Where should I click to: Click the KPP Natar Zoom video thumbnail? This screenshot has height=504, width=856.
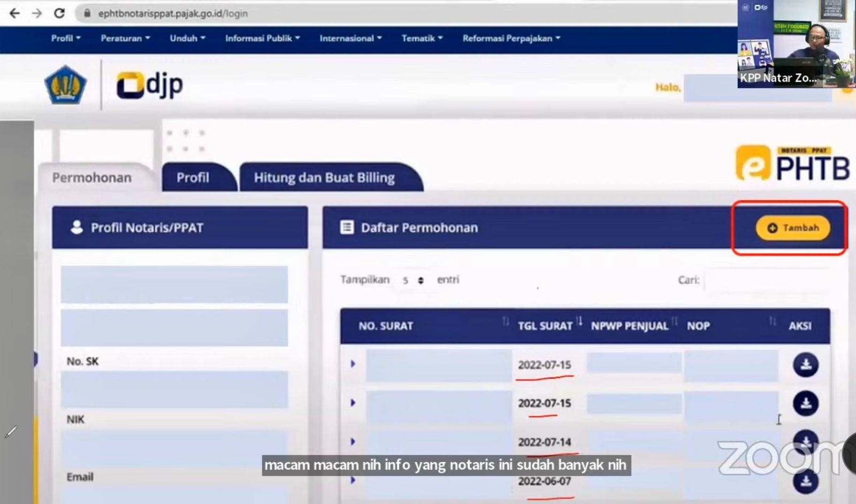pos(796,44)
